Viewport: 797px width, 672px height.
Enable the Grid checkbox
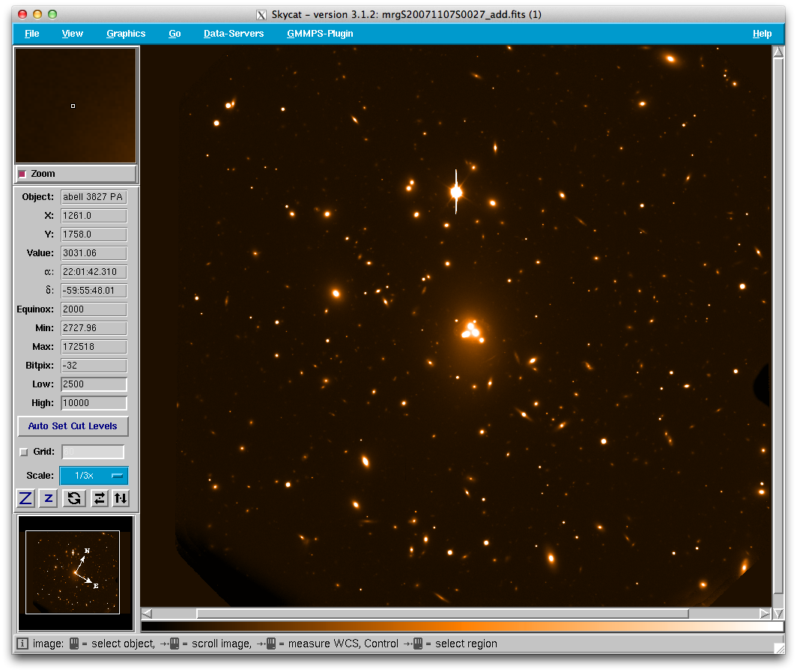click(23, 452)
